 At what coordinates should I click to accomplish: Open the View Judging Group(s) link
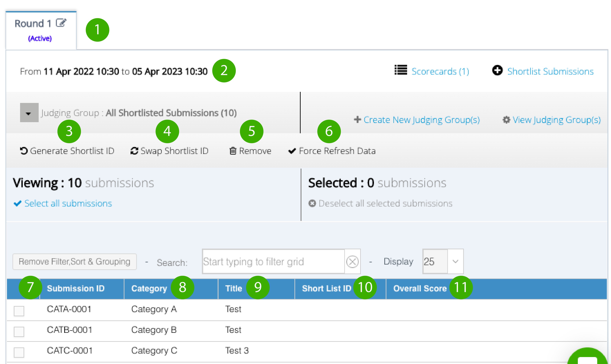(557, 120)
